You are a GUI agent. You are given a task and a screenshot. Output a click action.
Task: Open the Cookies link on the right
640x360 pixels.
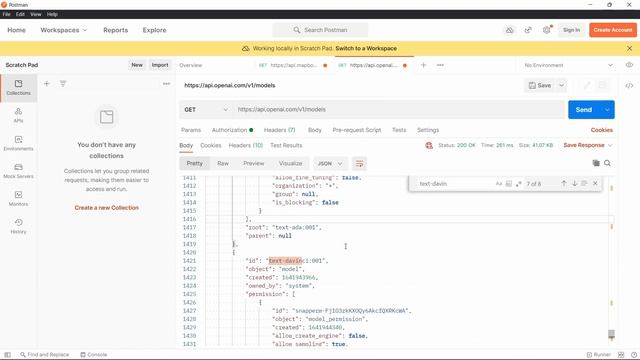point(602,130)
